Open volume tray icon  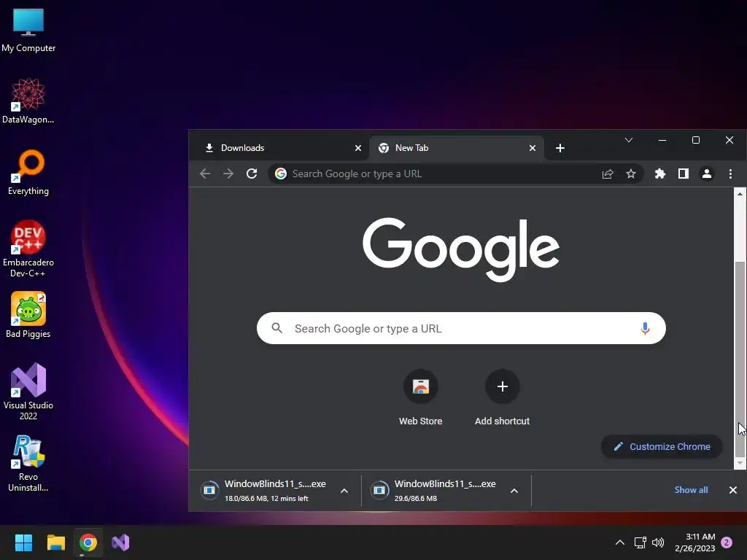(658, 542)
